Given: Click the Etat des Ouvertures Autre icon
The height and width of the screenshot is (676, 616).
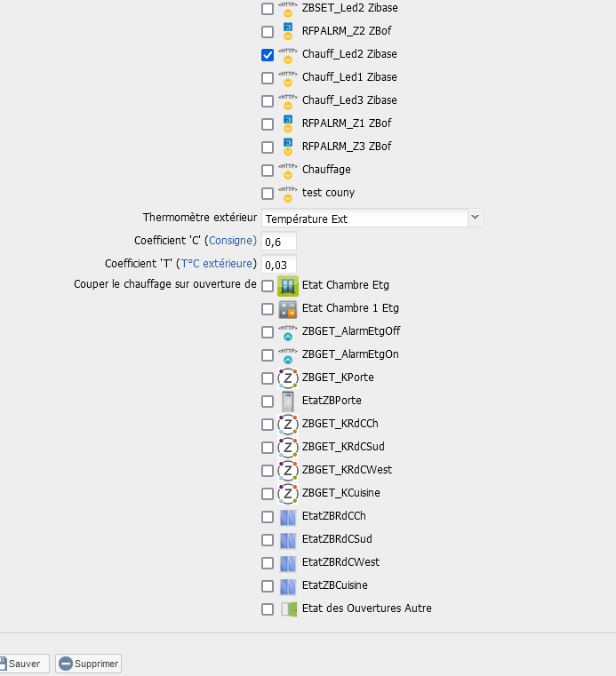Looking at the screenshot, I should 287,608.
